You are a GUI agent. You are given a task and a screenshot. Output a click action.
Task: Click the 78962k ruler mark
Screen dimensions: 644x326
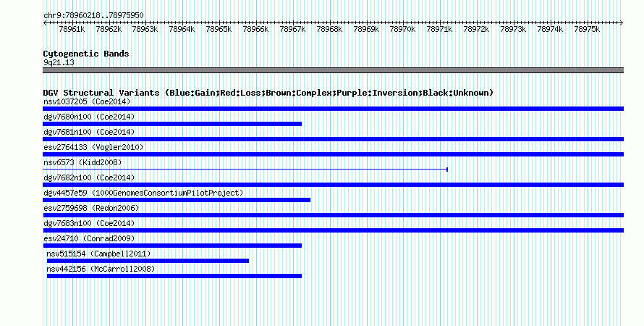pos(109,29)
